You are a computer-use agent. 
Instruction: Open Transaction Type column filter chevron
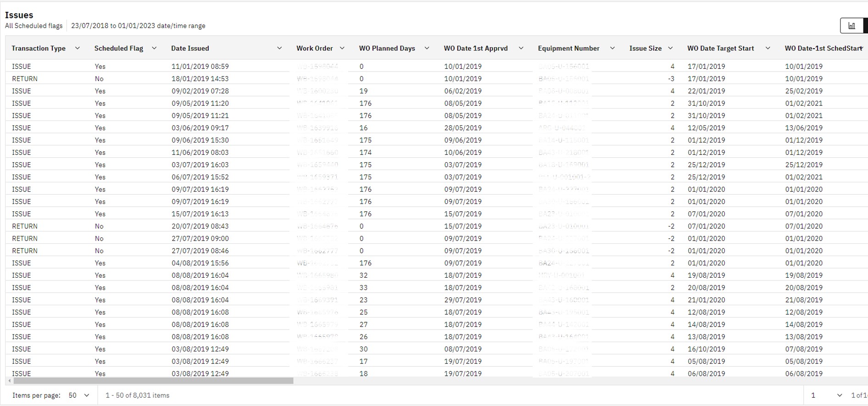click(78, 48)
